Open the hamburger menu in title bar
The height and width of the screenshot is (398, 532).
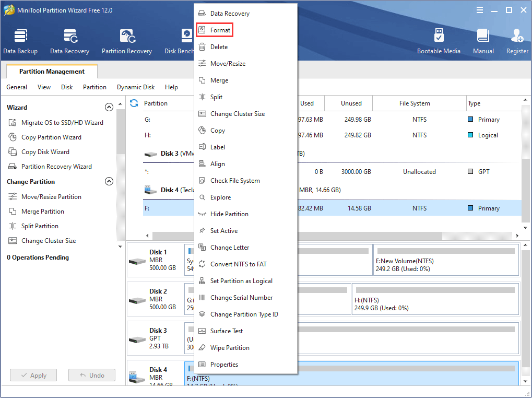480,10
